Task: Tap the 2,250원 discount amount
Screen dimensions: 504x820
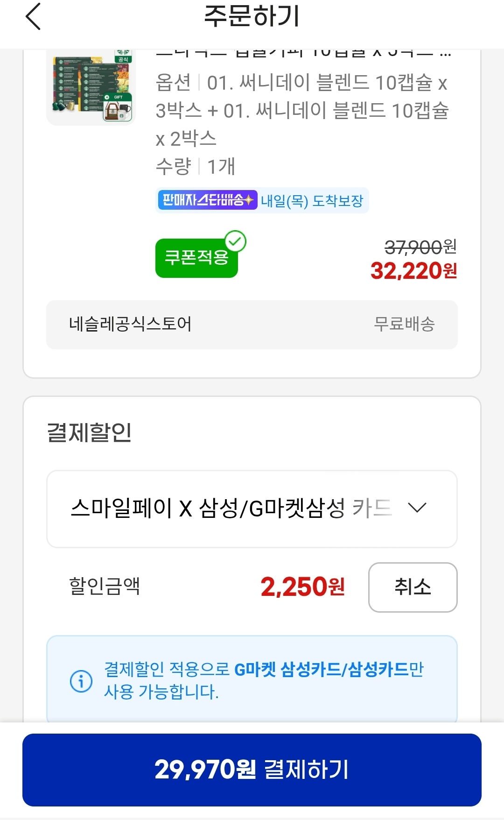Action: pyautogui.click(x=302, y=587)
